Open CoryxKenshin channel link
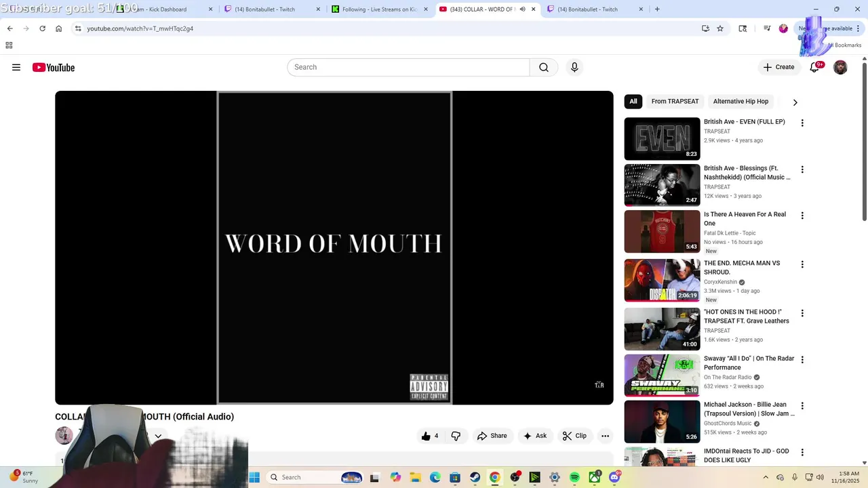Screen dimensions: 868x488 pos(720,282)
